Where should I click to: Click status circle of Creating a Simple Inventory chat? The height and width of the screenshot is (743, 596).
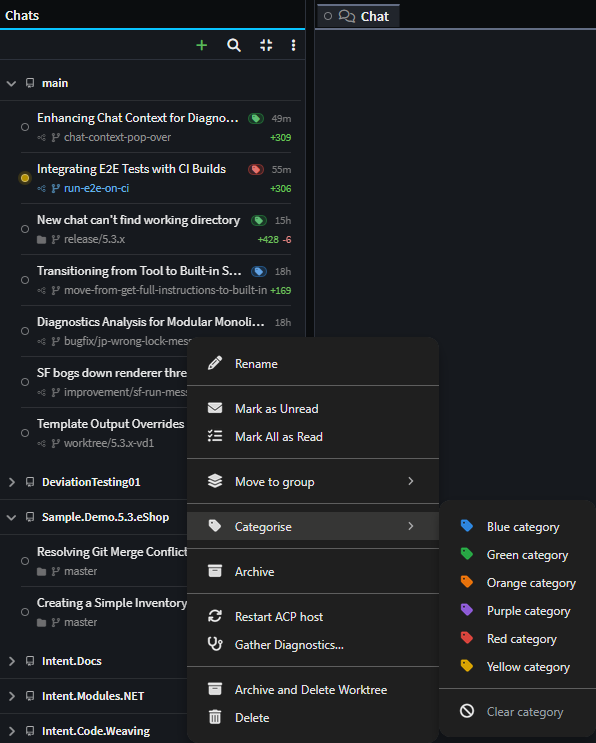[x=25, y=612]
